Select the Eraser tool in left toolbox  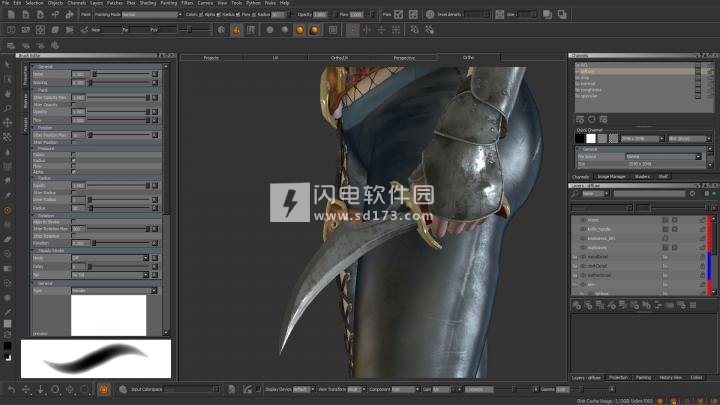click(x=7, y=239)
